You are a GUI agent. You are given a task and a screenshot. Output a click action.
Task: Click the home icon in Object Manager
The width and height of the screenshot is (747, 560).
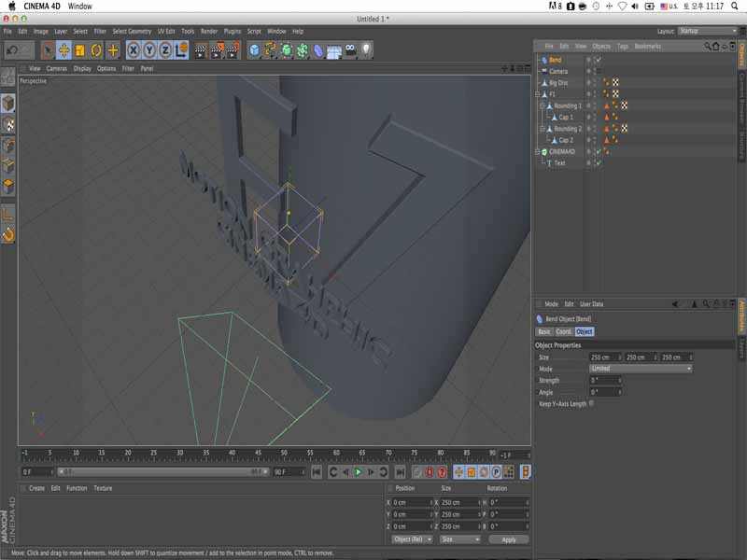[715, 46]
